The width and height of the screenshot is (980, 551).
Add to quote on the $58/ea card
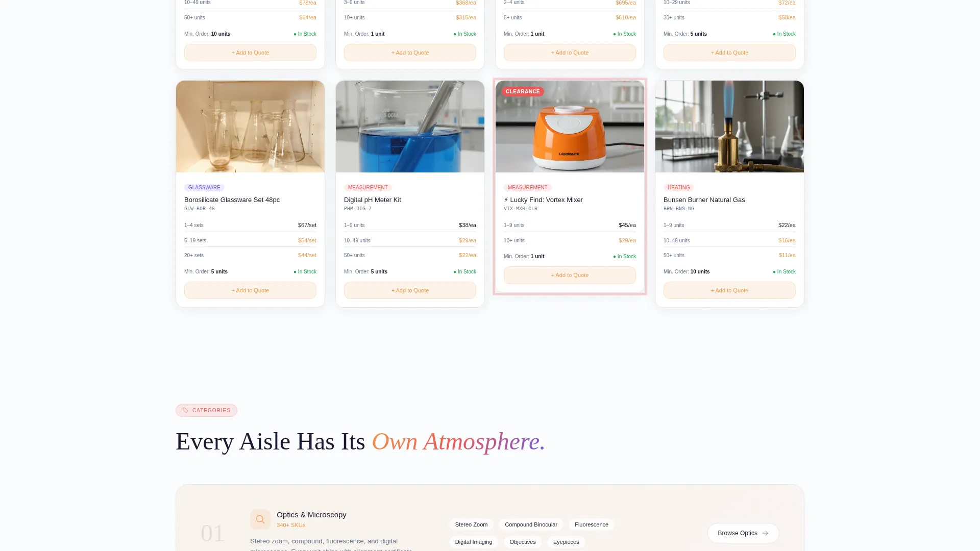click(x=729, y=53)
